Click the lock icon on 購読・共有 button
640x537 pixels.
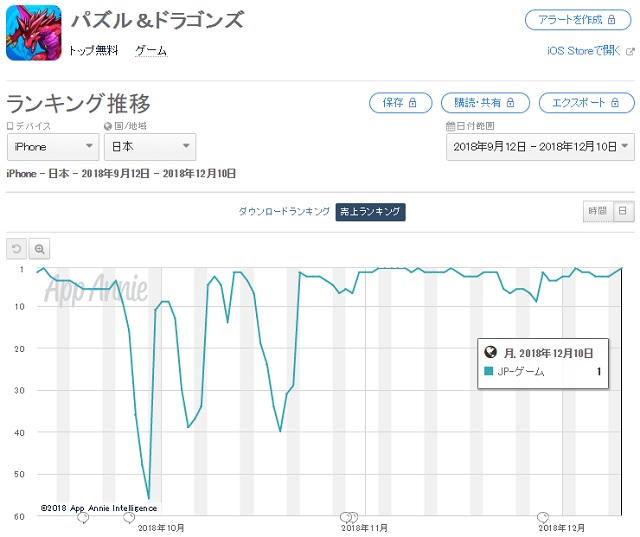point(510,103)
